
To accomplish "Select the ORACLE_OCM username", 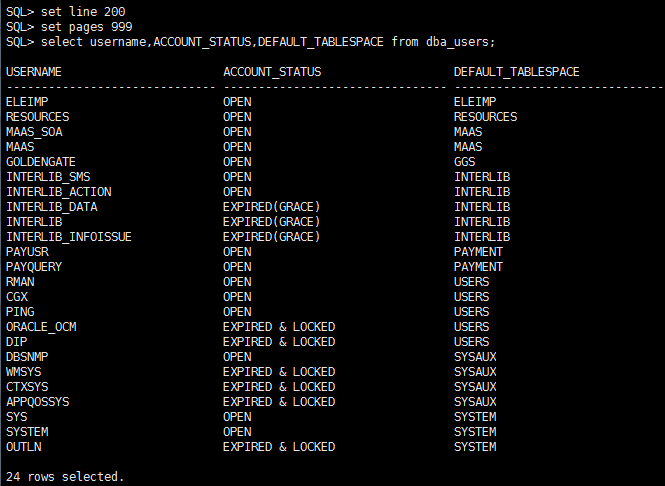I will coord(41,327).
